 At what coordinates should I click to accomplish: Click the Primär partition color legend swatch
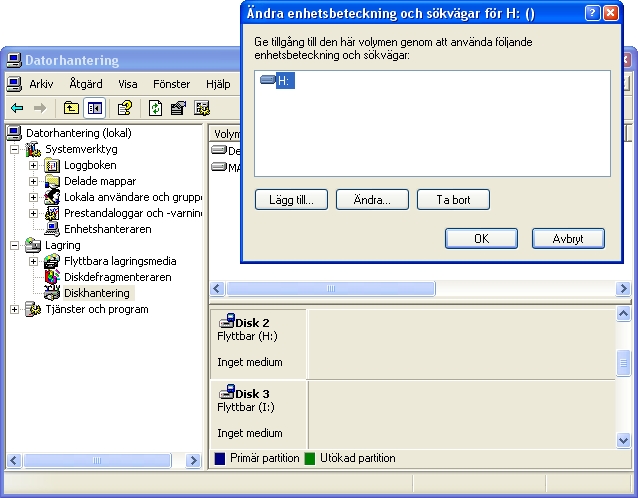(220, 459)
